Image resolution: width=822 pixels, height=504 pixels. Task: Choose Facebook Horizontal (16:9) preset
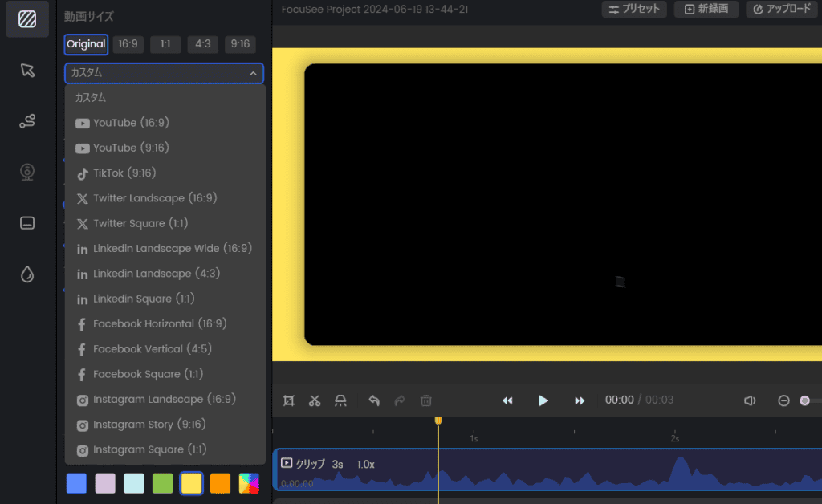(165, 324)
